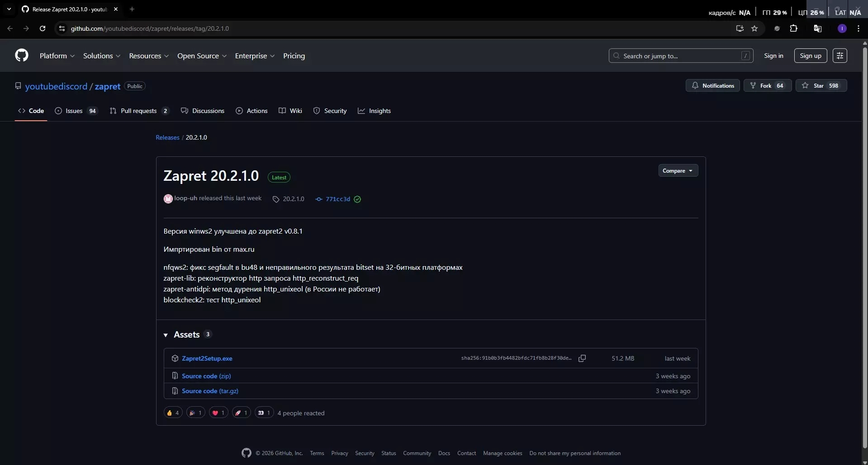Open the appearance settings icon beside Sign up
Viewport: 868px width, 465px height.
840,56
